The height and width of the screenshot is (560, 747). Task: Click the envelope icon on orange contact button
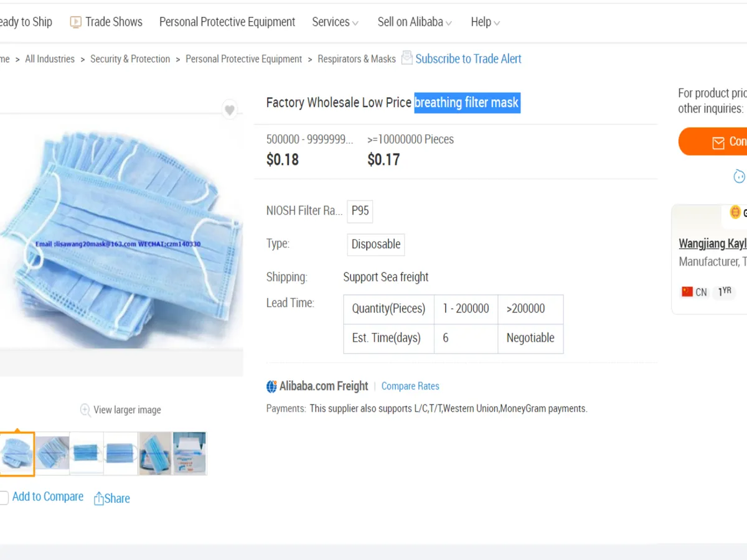pos(718,142)
